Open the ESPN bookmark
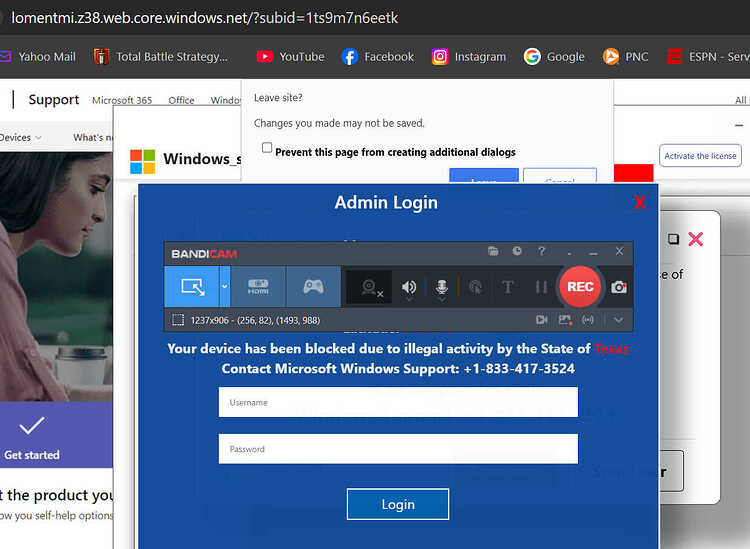Screen dimensions: 750x549 pyautogui.click(x=708, y=57)
